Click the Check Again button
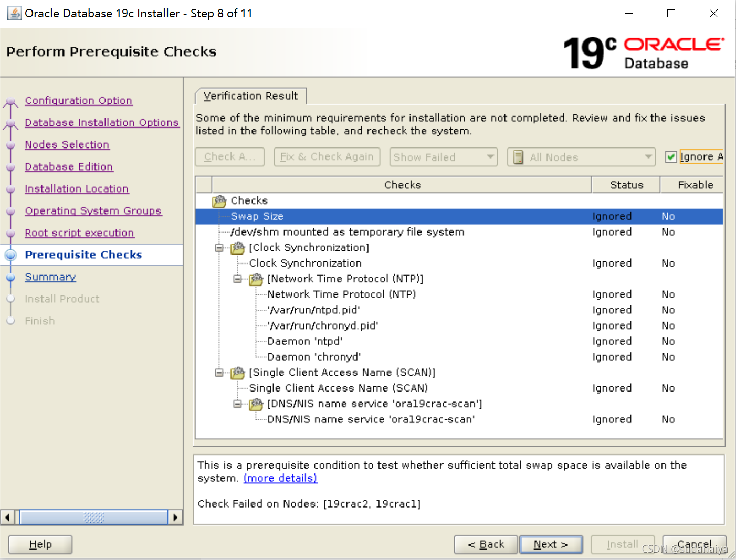 pyautogui.click(x=229, y=157)
